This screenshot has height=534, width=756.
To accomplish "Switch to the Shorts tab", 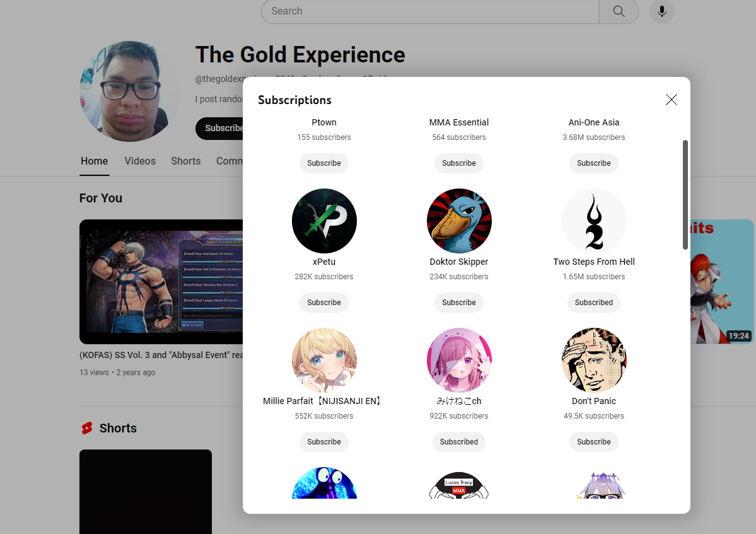I will [185, 161].
